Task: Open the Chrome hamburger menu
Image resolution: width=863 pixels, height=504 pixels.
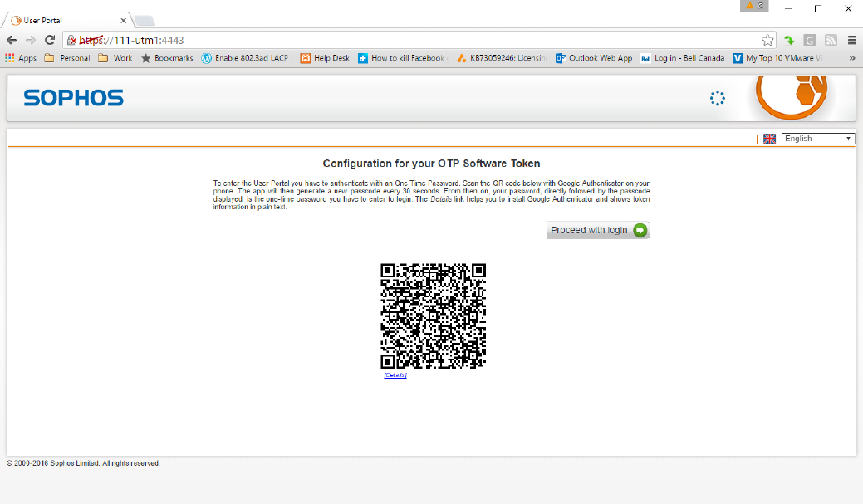Action: pos(851,40)
